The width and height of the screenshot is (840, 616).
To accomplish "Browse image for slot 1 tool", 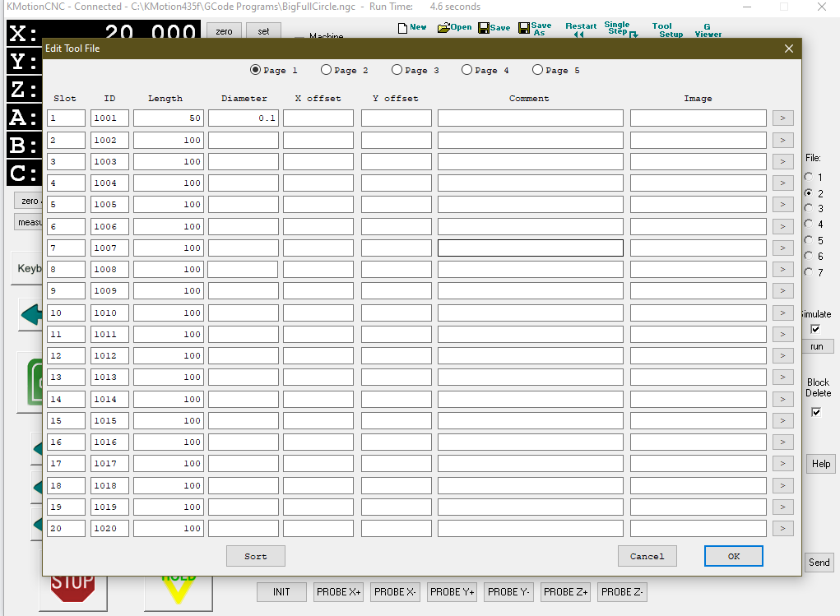I will tap(782, 118).
